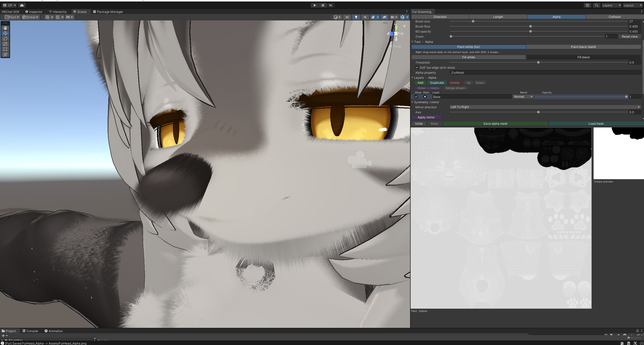Click the Apply mirror button

(426, 117)
